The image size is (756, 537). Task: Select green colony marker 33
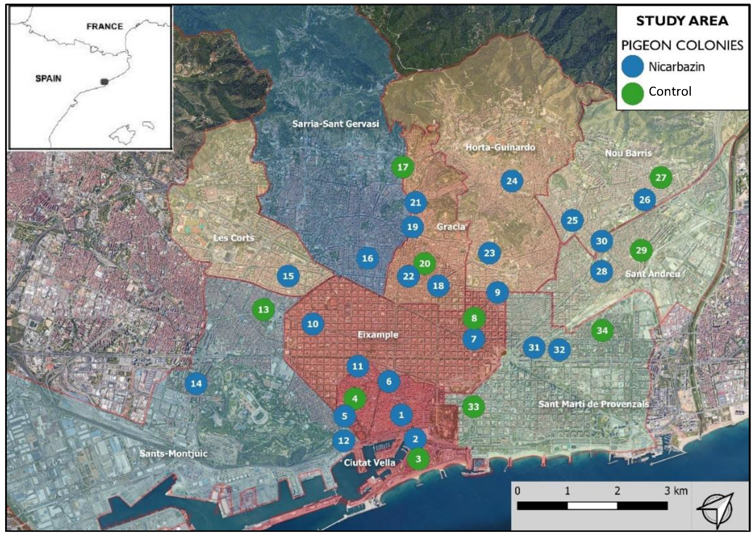473,406
